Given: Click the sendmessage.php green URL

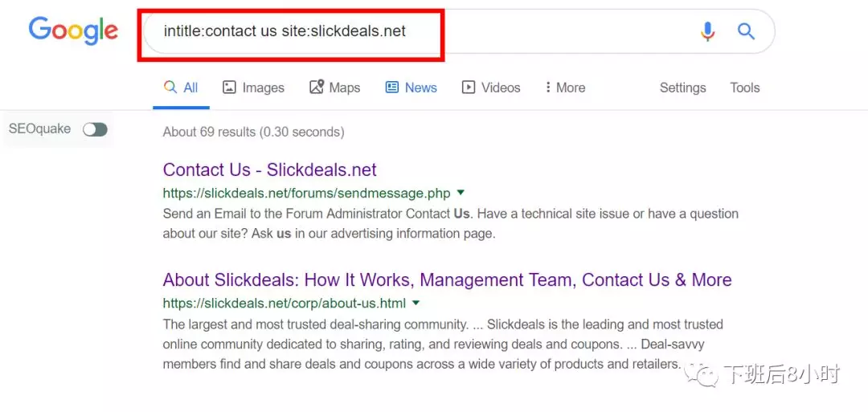Looking at the screenshot, I should click(x=307, y=193).
